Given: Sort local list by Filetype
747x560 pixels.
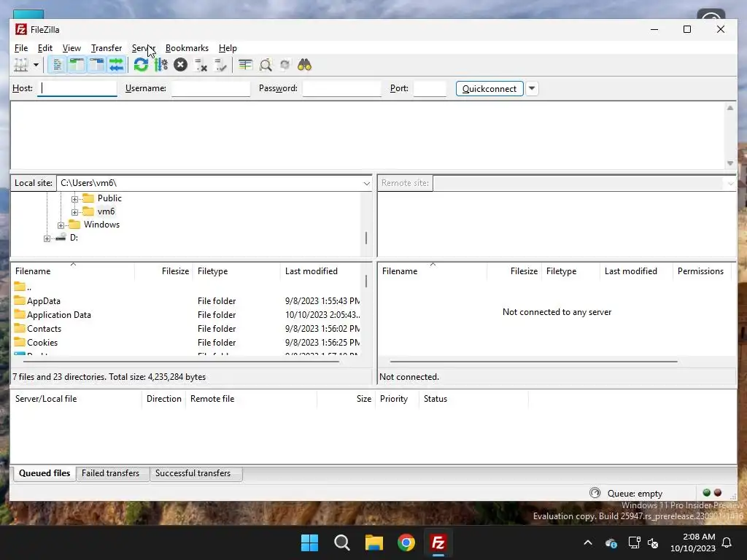Looking at the screenshot, I should coord(237,271).
